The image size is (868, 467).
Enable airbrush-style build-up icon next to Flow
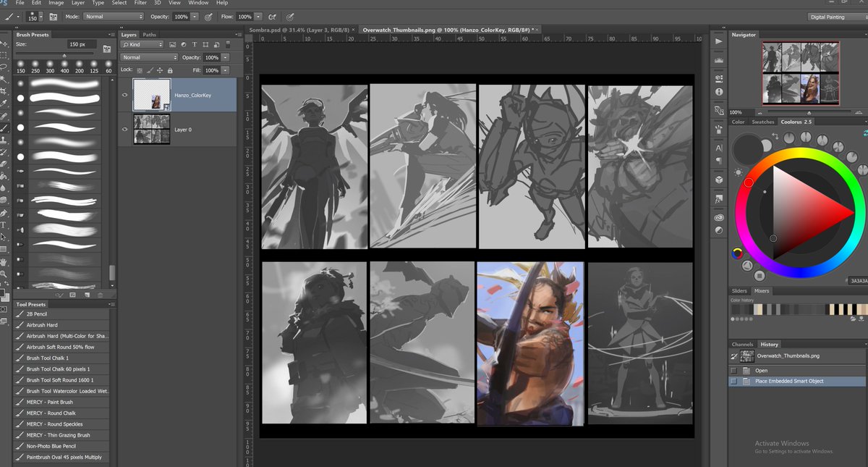[272, 17]
